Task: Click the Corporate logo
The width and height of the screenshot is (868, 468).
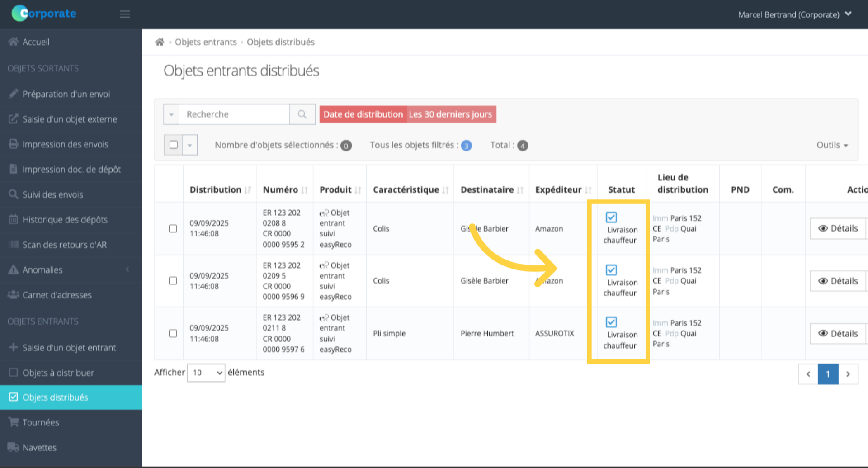Action: point(44,14)
